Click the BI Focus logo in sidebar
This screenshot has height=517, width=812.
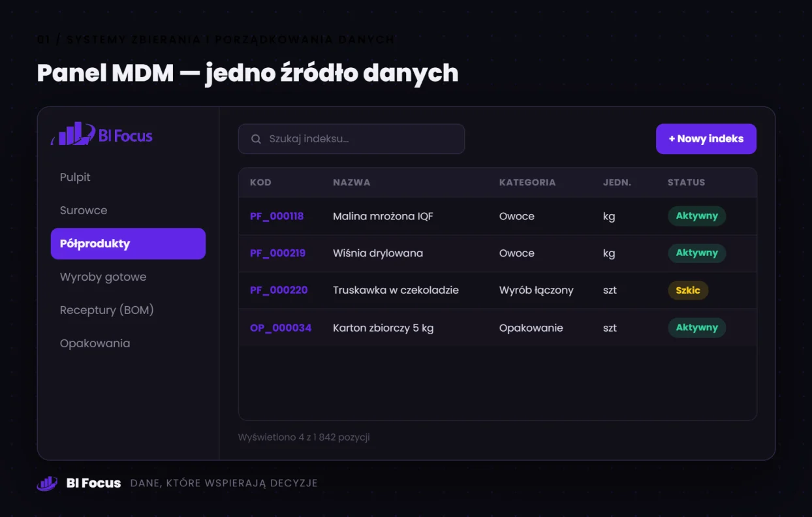pyautogui.click(x=102, y=134)
